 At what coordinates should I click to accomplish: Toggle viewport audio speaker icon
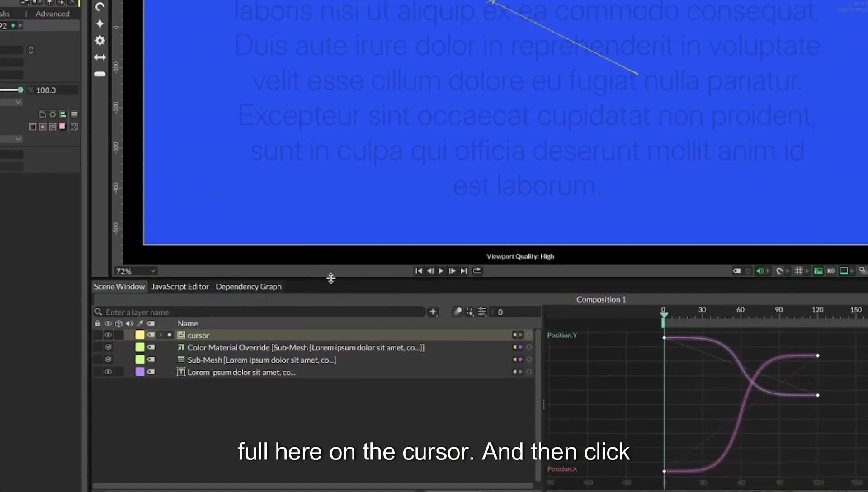[x=760, y=271]
